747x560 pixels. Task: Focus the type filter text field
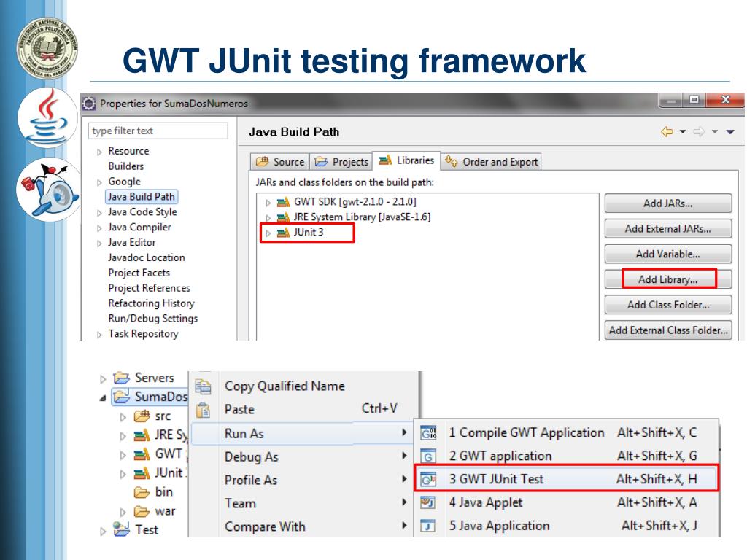(158, 131)
